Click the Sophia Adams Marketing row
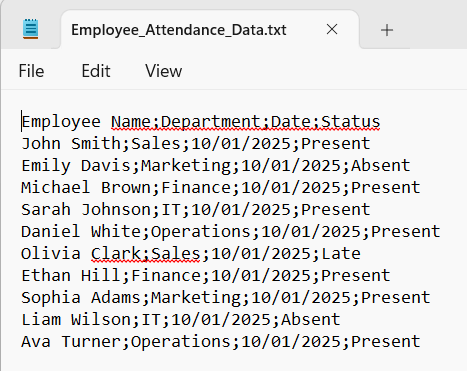 coord(226,298)
